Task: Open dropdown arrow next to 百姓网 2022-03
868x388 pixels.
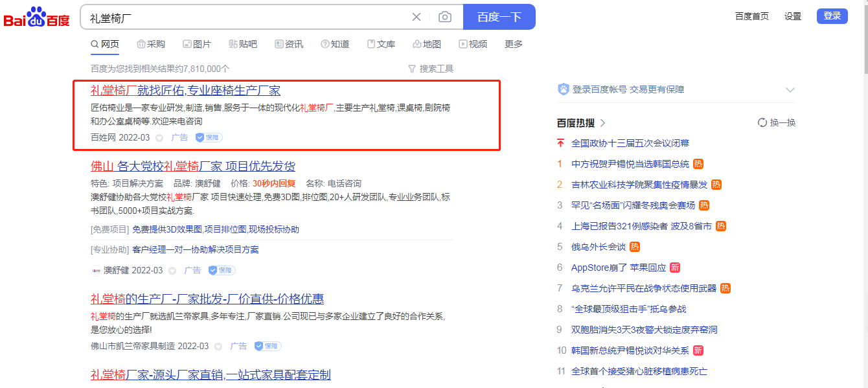Action: point(159,138)
